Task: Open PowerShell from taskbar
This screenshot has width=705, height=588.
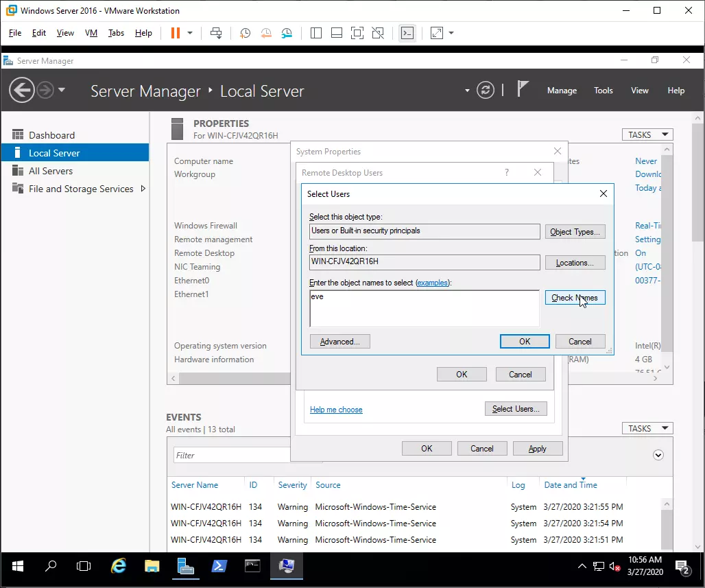Action: coord(219,566)
